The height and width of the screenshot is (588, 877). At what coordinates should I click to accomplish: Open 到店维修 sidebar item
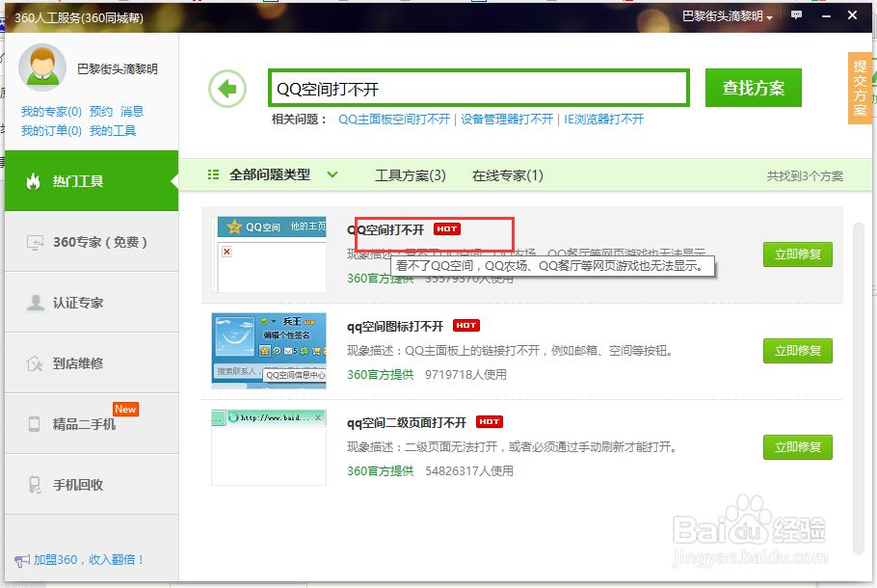point(92,363)
